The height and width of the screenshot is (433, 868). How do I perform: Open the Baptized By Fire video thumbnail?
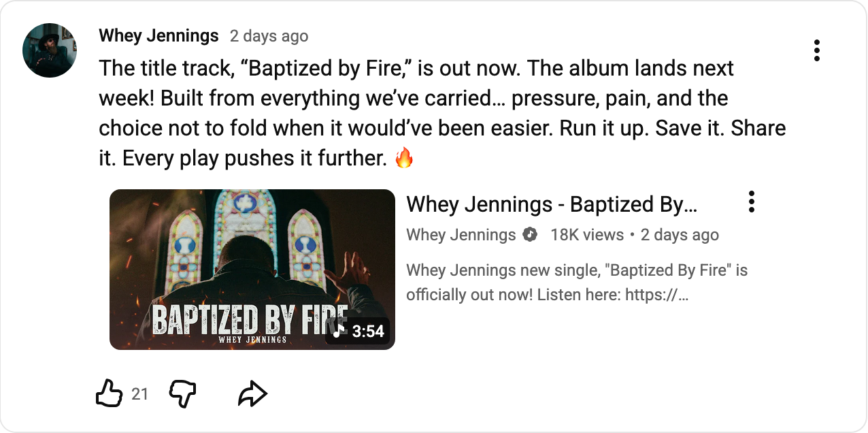tap(252, 269)
